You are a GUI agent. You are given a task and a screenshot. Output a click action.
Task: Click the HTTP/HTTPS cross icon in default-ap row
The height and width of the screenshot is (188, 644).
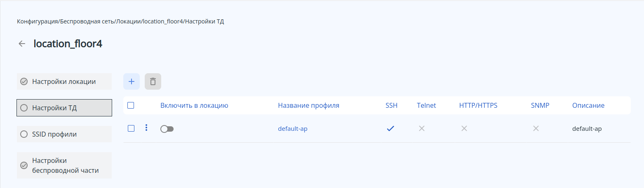[464, 128]
